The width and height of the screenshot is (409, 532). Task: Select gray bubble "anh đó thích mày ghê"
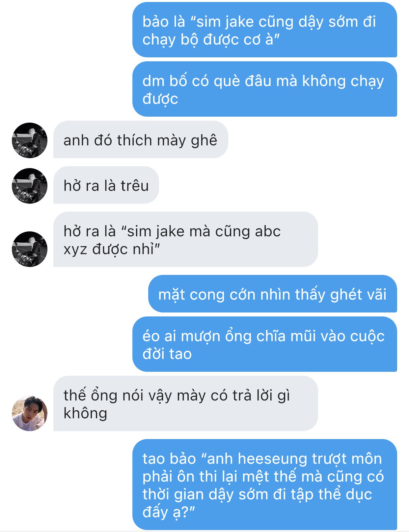[x=141, y=140]
